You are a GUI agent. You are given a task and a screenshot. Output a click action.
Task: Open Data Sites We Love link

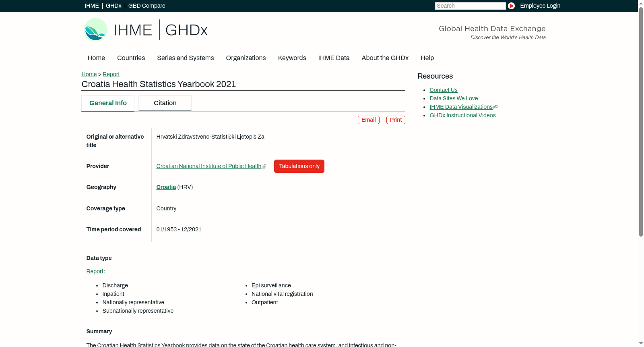pos(454,98)
